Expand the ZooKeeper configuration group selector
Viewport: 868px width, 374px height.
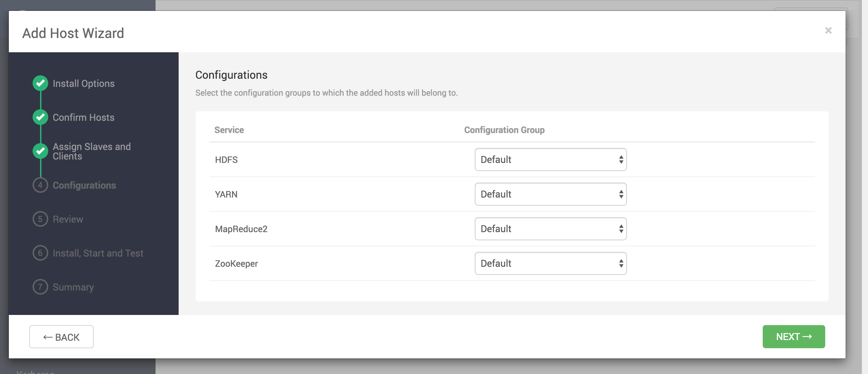click(550, 263)
